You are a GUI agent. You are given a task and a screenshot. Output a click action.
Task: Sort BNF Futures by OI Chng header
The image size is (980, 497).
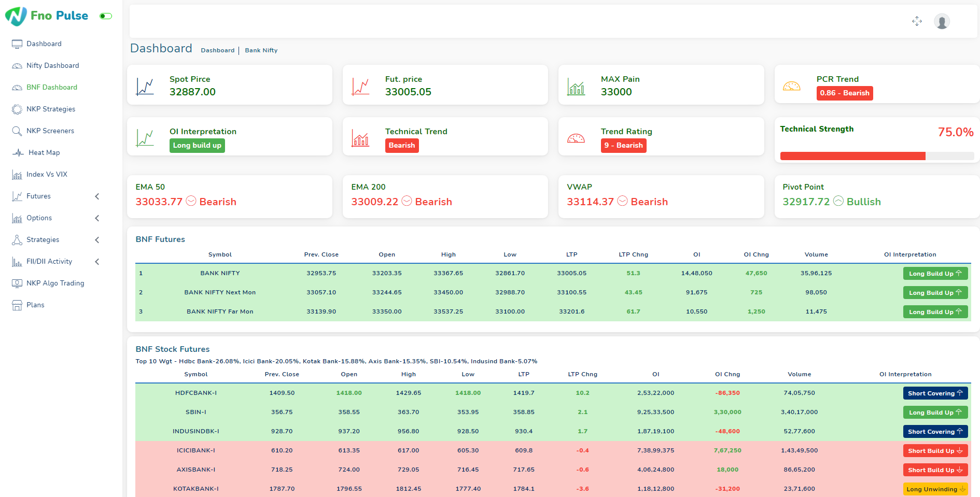(x=756, y=254)
